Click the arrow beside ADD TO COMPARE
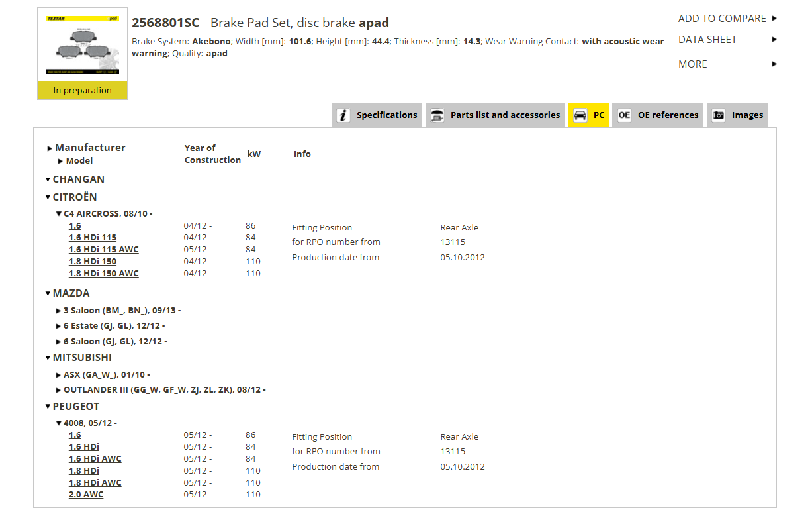 coord(774,19)
